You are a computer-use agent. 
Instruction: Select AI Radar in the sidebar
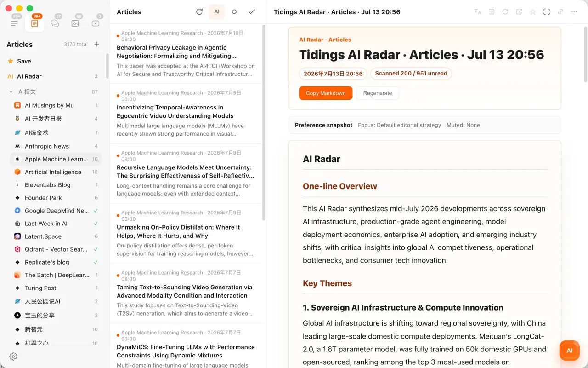pyautogui.click(x=54, y=76)
